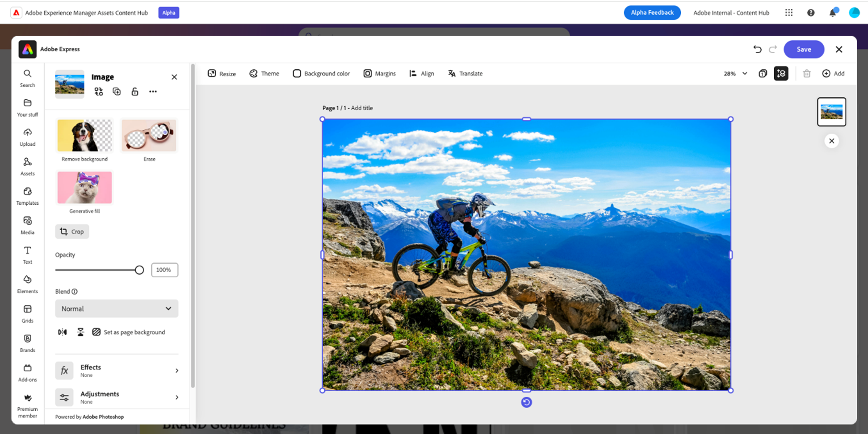Select the page thumbnail on the right
The width and height of the screenshot is (868, 434).
click(831, 112)
